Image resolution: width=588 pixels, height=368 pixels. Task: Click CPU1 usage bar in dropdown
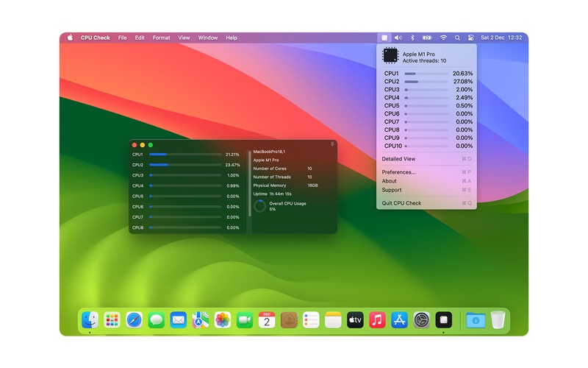click(426, 74)
